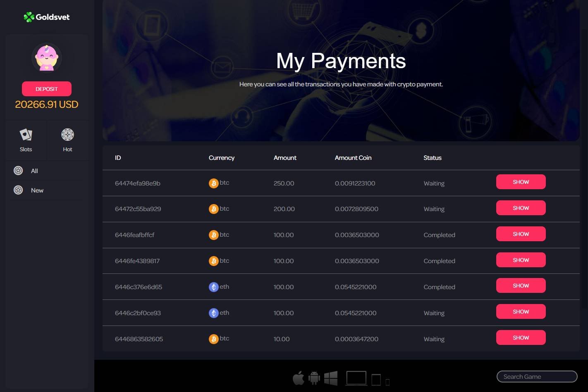Open the New games category
This screenshot has height=392, width=588.
click(37, 190)
